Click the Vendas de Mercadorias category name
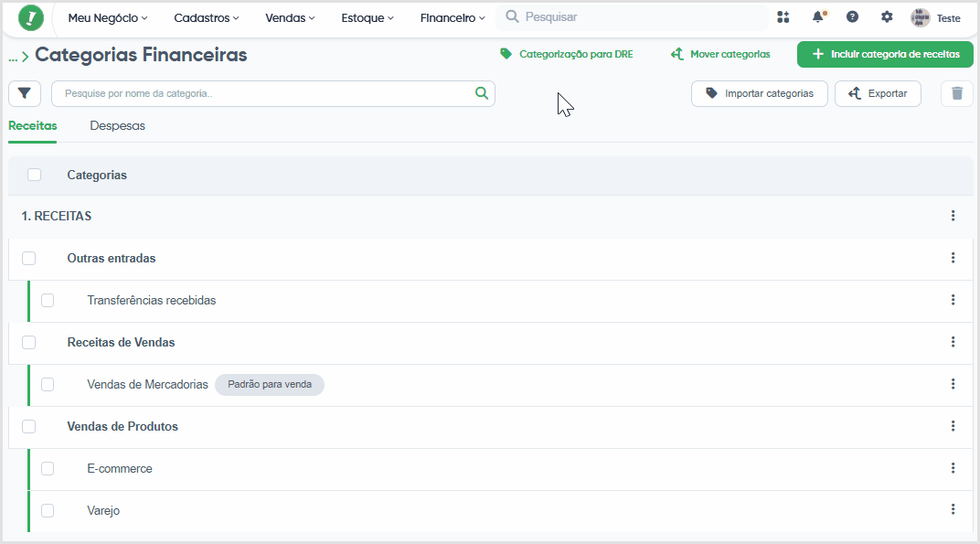Screen dimensions: 980x544 [x=147, y=385]
